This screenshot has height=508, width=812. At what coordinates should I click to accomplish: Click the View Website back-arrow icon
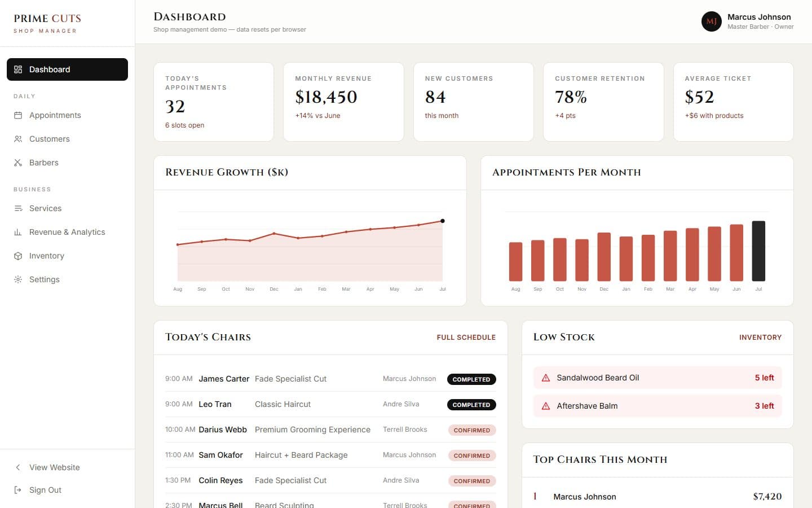pos(18,467)
